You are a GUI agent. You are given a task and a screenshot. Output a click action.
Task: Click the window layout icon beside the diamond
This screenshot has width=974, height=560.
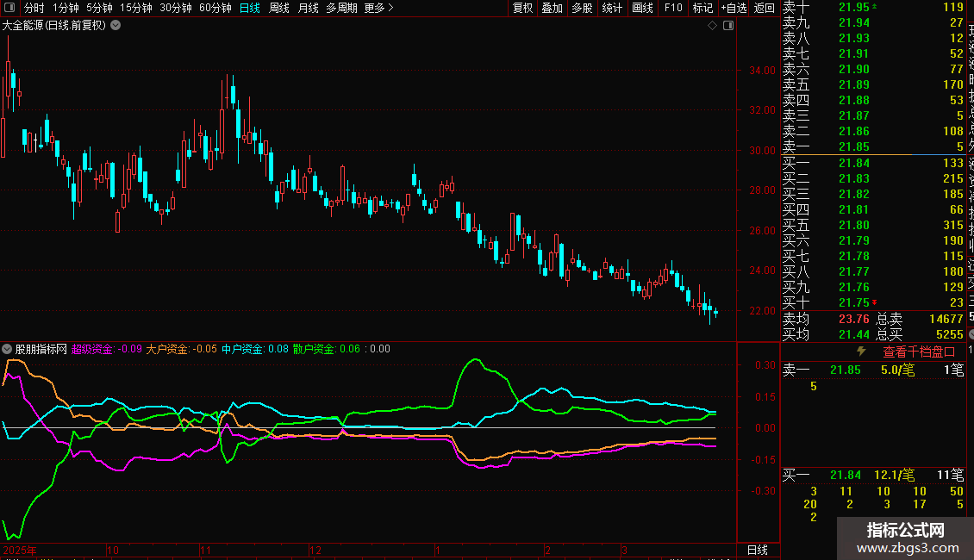727,26
